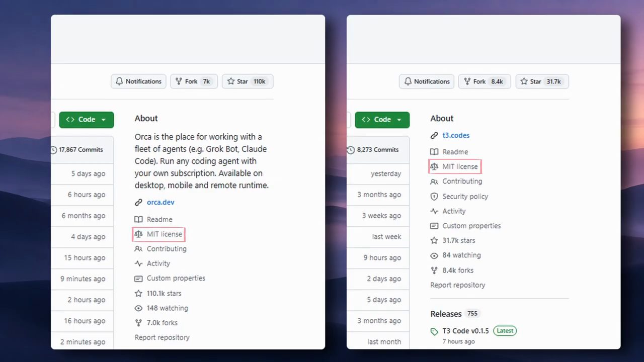Click the fork icon beside the 7k count
Viewport: 644px width, 362px height.
pos(179,81)
